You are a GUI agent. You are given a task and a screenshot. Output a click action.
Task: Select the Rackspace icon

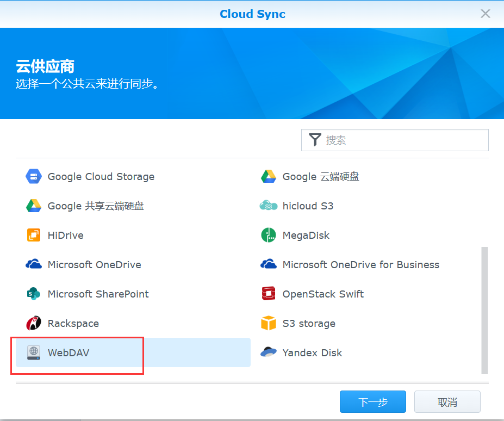coord(34,323)
